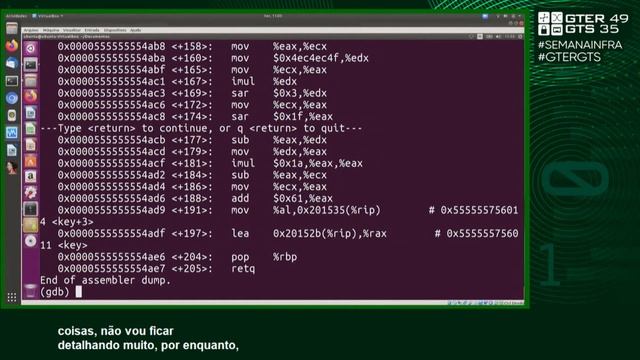Open the Dispositivos menu in VirtualBox
This screenshot has height=360, width=640.
(x=115, y=30)
